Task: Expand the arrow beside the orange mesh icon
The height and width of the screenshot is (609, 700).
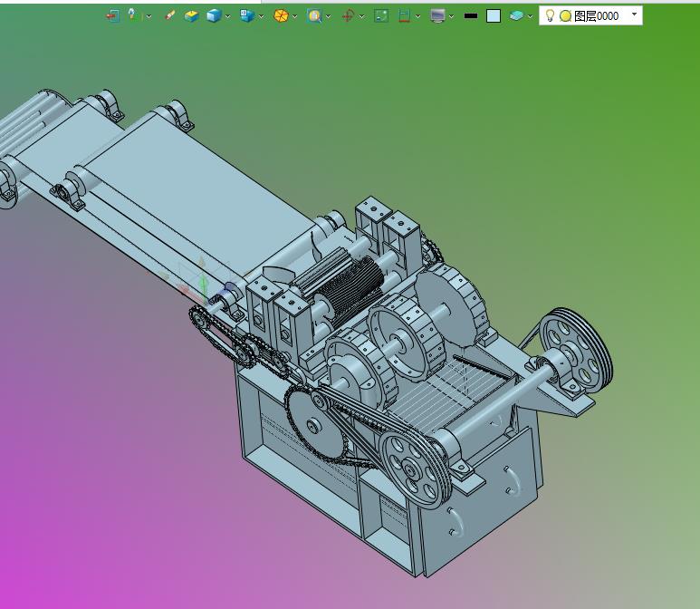Action: click(295, 15)
